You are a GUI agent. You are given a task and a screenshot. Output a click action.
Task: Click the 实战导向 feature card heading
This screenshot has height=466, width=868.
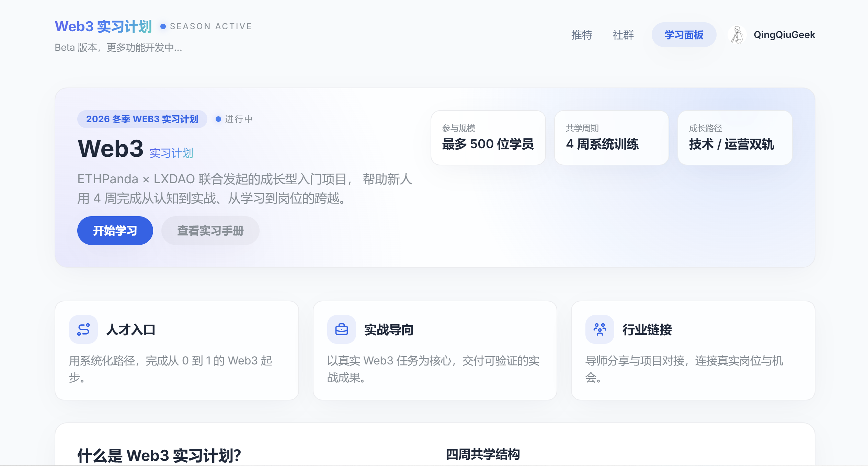click(389, 329)
